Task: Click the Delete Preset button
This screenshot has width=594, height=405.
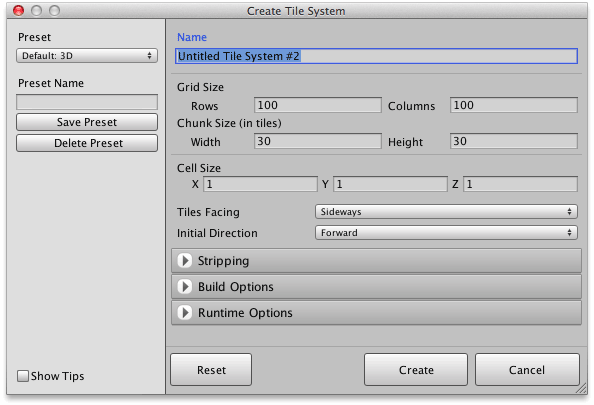Action: tap(87, 143)
